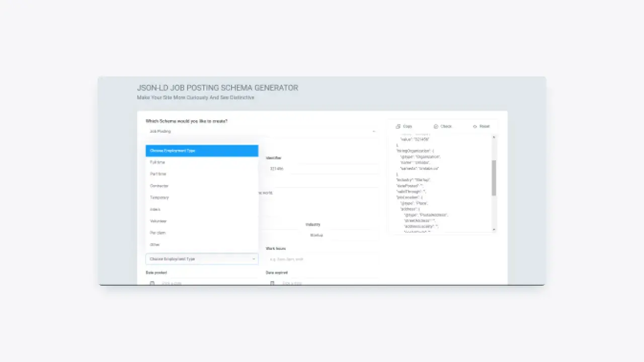Viewport: 644px width, 362px height.
Task: Pick Contractor in the employment type list
Action: [159, 186]
